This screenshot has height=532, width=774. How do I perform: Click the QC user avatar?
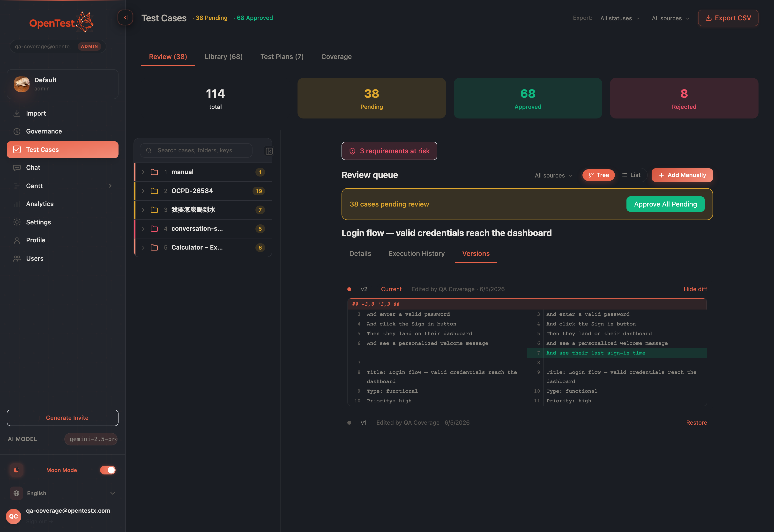[x=13, y=516]
